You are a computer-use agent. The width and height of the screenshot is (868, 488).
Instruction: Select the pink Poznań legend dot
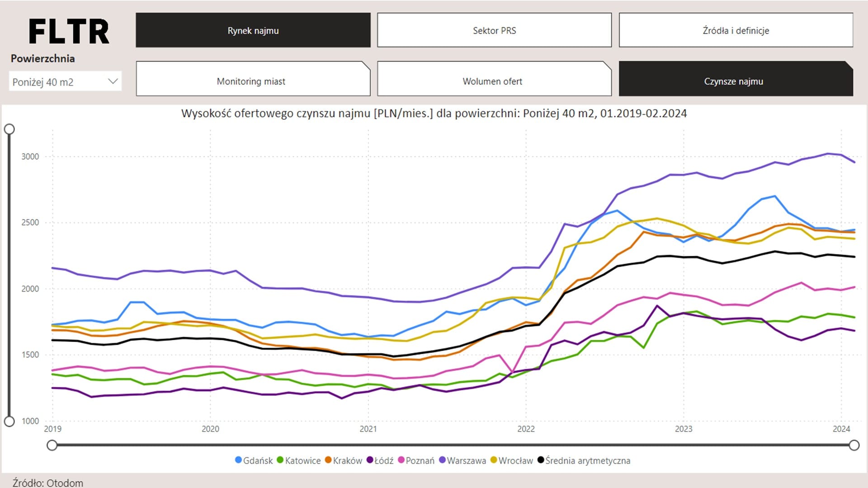pyautogui.click(x=401, y=460)
